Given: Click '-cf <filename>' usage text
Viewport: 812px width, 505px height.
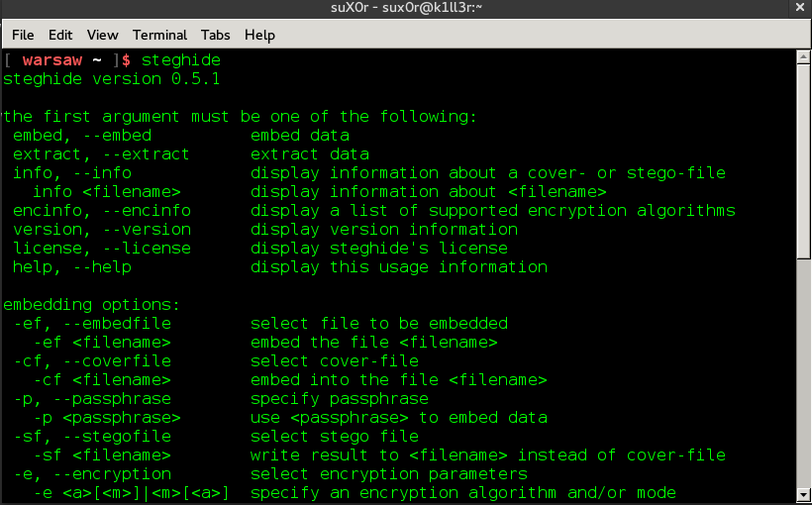Looking at the screenshot, I should click(102, 379).
